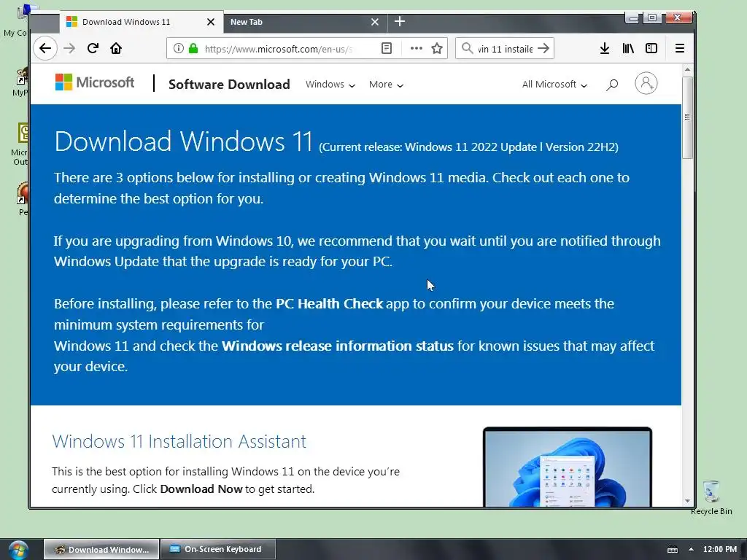Close the New Tab tab
747x560 pixels.
pos(375,22)
